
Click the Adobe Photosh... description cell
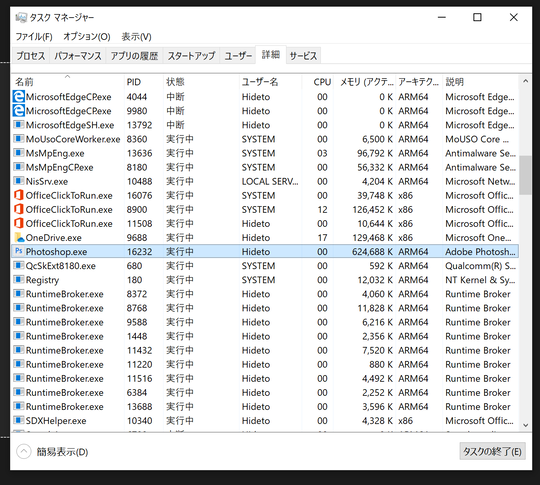point(480,252)
